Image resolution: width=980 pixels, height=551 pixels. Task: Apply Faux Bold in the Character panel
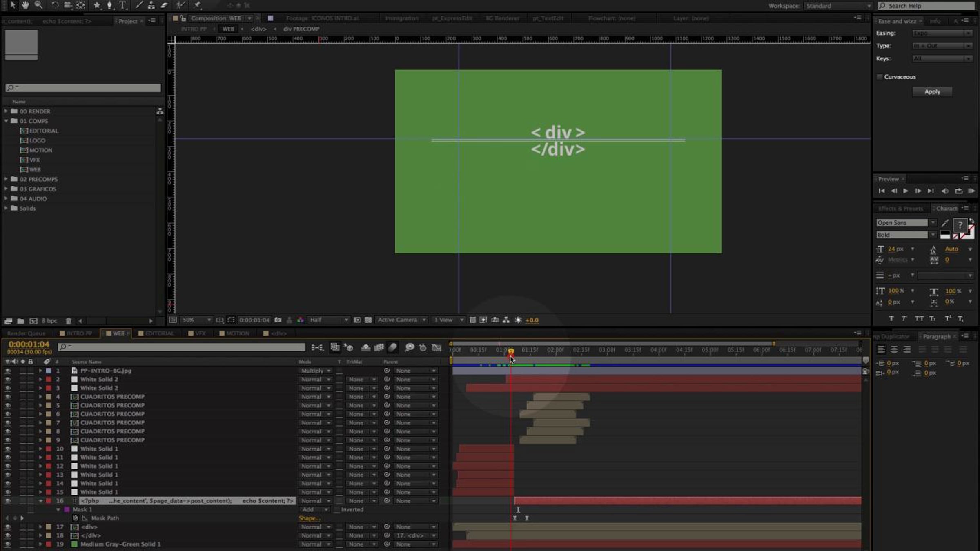(x=891, y=318)
